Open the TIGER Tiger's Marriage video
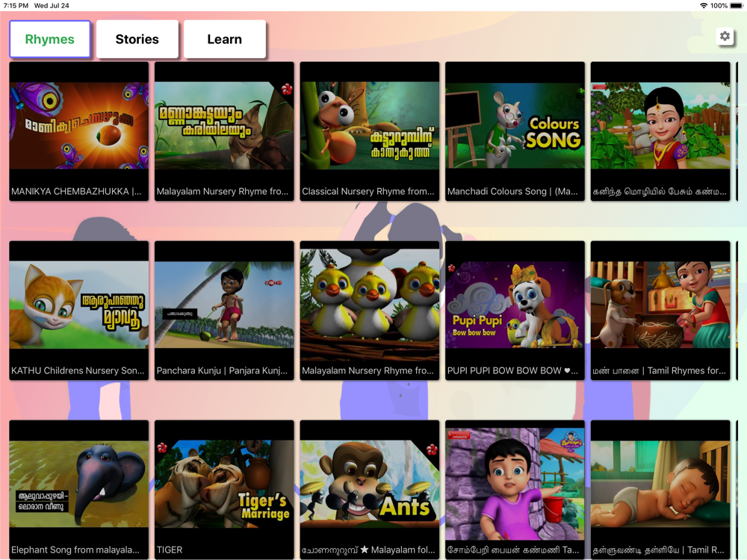This screenshot has width=747, height=560. click(224, 490)
